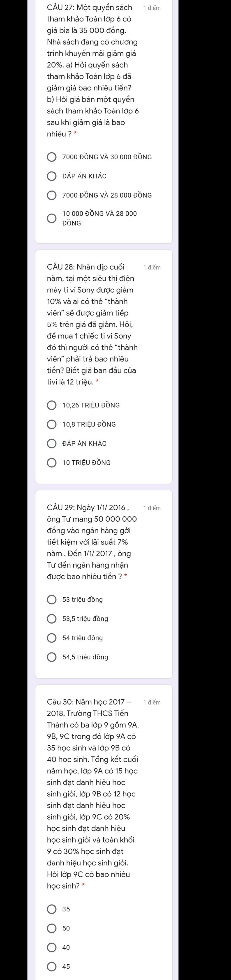Click the Câu 27 question text
Viewport: 231px width, 980px height.
pyautogui.click(x=93, y=71)
